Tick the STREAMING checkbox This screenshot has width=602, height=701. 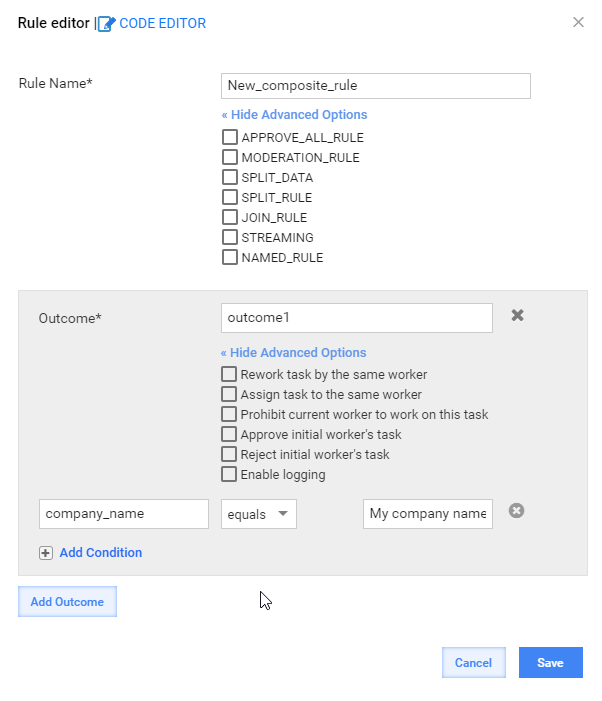230,237
